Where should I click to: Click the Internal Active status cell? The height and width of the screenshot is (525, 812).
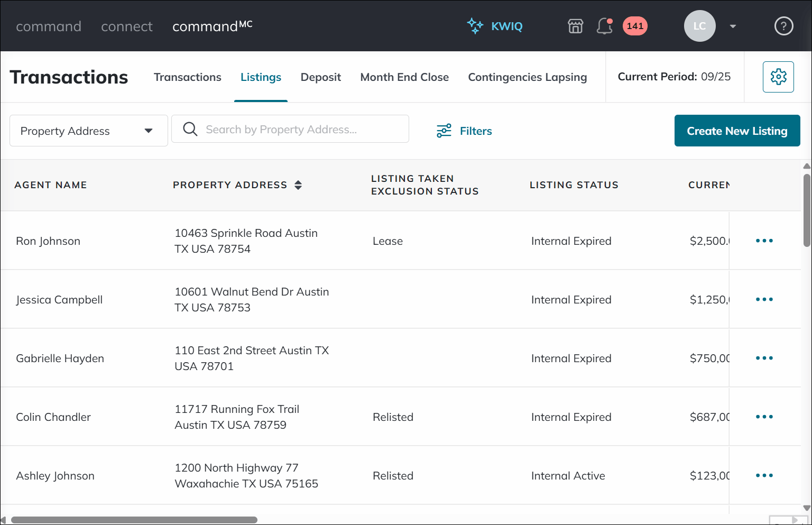pos(568,476)
